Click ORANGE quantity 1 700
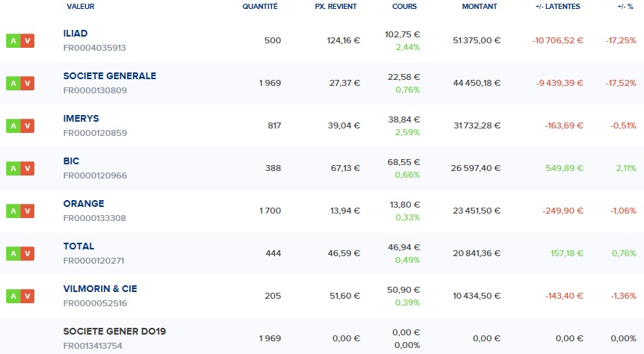Screen dimensions: 644x354 coord(270,211)
